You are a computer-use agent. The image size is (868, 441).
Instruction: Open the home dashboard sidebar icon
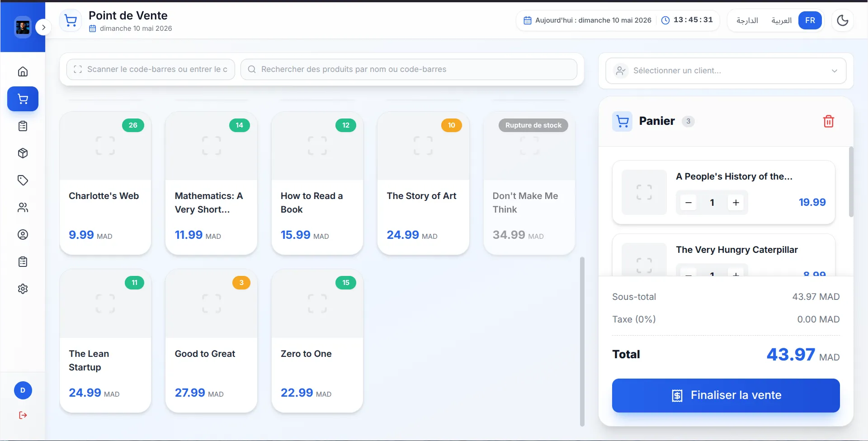click(x=23, y=71)
